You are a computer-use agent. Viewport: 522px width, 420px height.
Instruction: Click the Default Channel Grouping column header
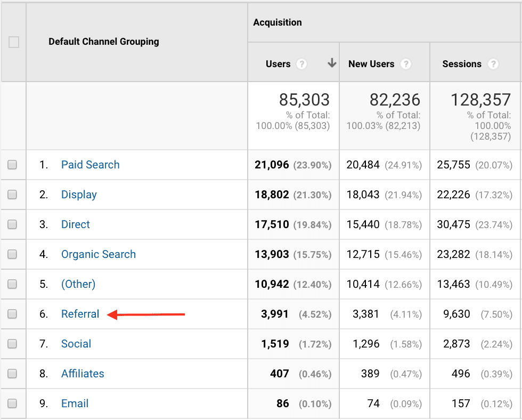pos(103,42)
